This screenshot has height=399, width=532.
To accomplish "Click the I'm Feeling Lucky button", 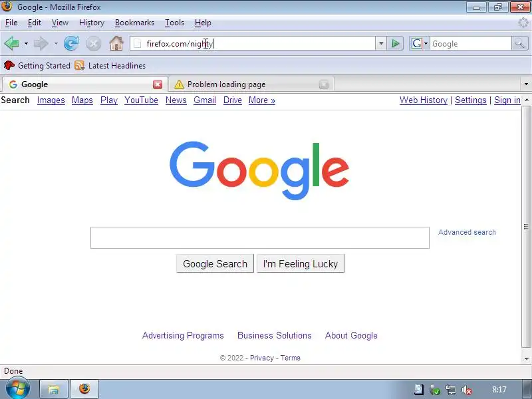I will tap(301, 263).
